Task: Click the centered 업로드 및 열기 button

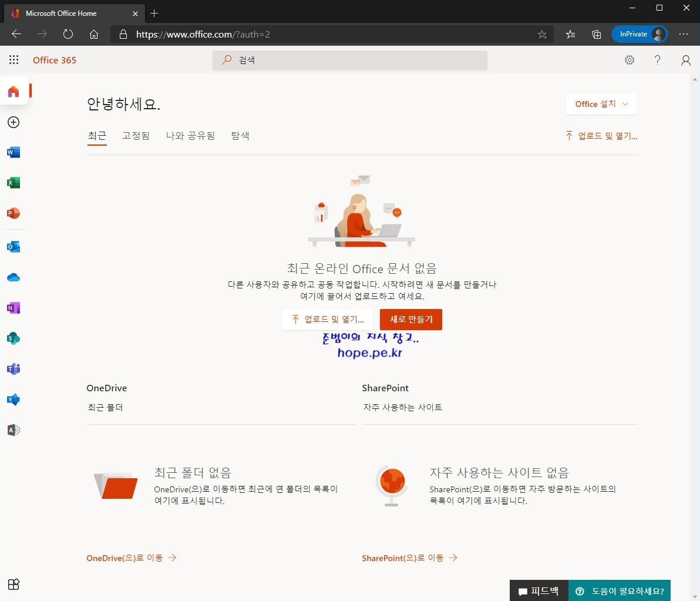Action: (328, 319)
